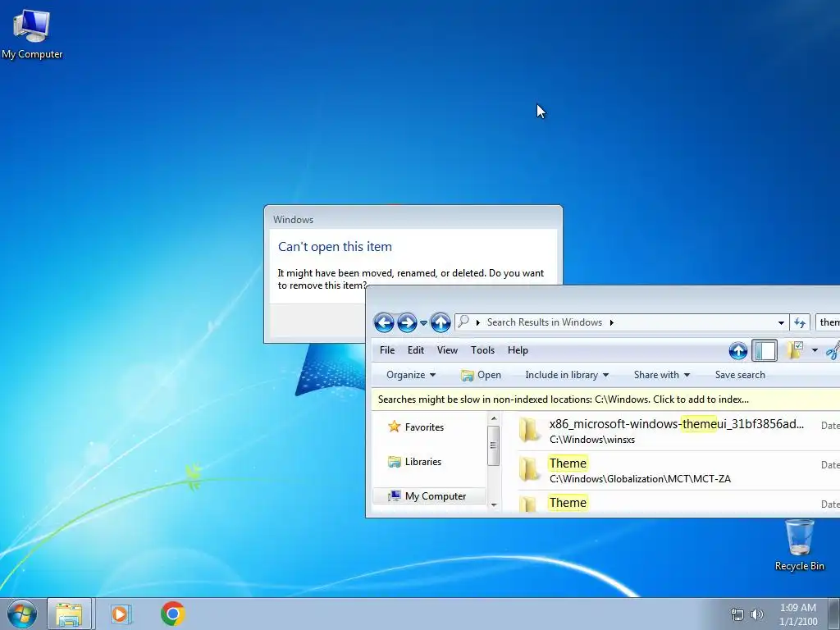840x630 pixels.
Task: Click the C:\Windows\winsxs path text
Action: pyautogui.click(x=592, y=440)
